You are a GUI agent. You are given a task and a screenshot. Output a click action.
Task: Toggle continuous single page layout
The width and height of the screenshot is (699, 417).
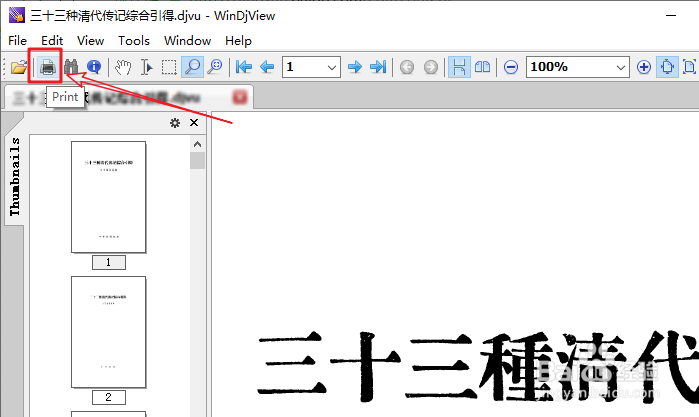coord(459,67)
